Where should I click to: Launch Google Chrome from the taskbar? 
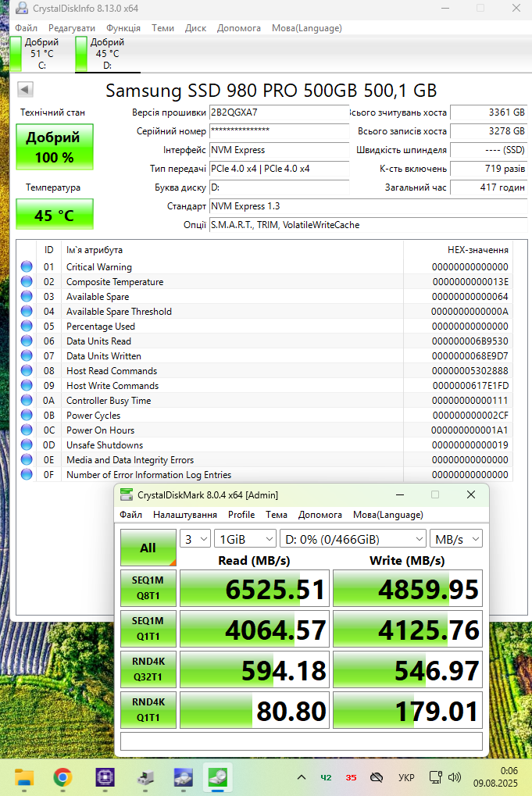pyautogui.click(x=62, y=777)
